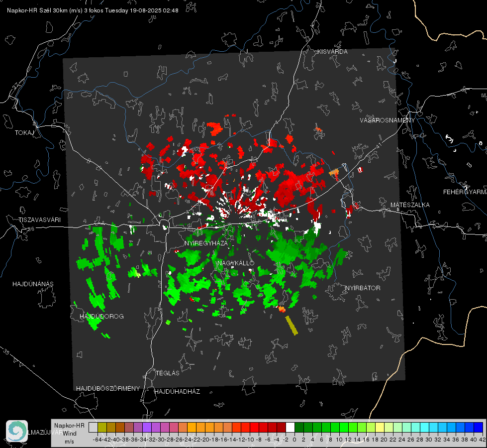Select the HAJDÚHADHÁZ town label
Screen dimensions: 487x448
click(x=177, y=391)
